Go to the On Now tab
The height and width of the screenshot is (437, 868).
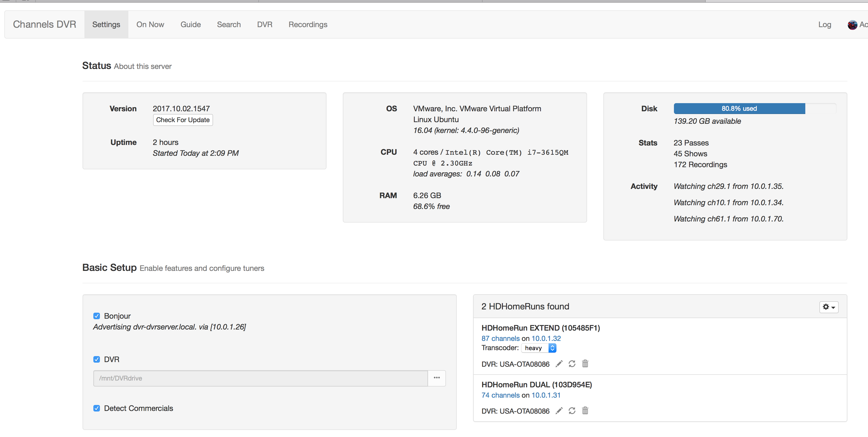pyautogui.click(x=150, y=25)
